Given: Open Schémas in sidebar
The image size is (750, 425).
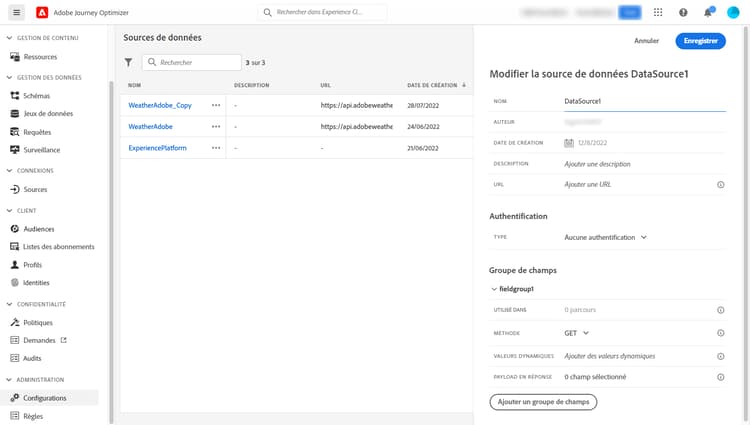Looking at the screenshot, I should [x=36, y=96].
